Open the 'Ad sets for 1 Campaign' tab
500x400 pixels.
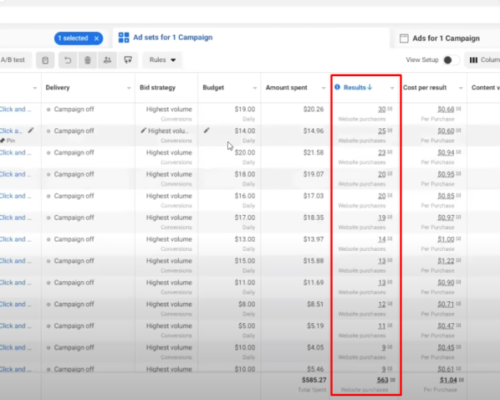(166, 37)
